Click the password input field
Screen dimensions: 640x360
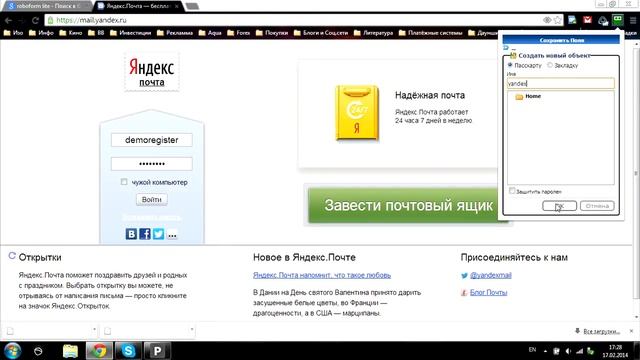pyautogui.click(x=151, y=164)
